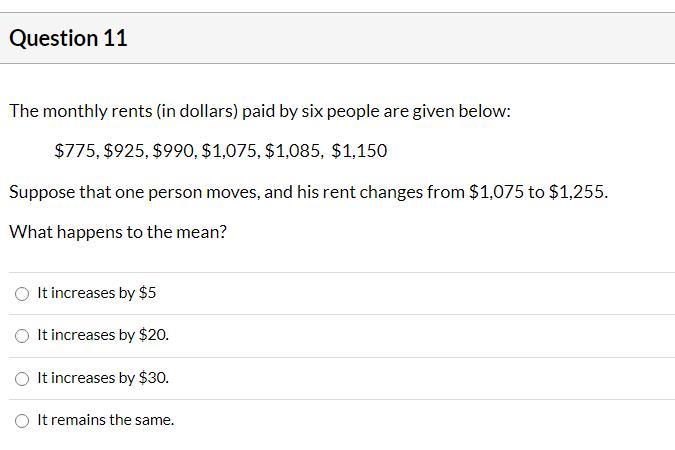
Task: Select the "It increases by $5" radio button
Action: pos(22,294)
